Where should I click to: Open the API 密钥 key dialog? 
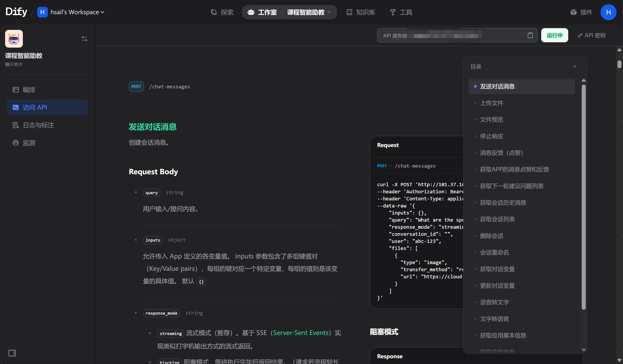[x=592, y=35]
